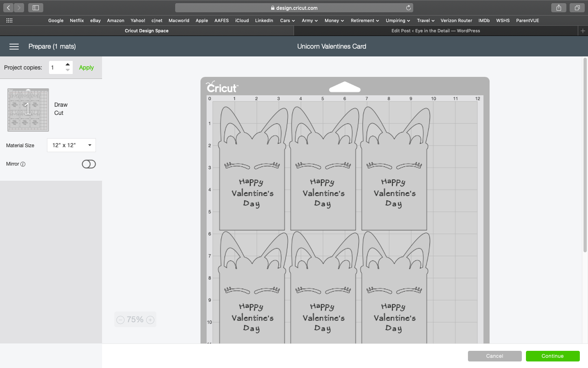The image size is (588, 368).
Task: Click the zoom in plus icon
Action: point(150,320)
